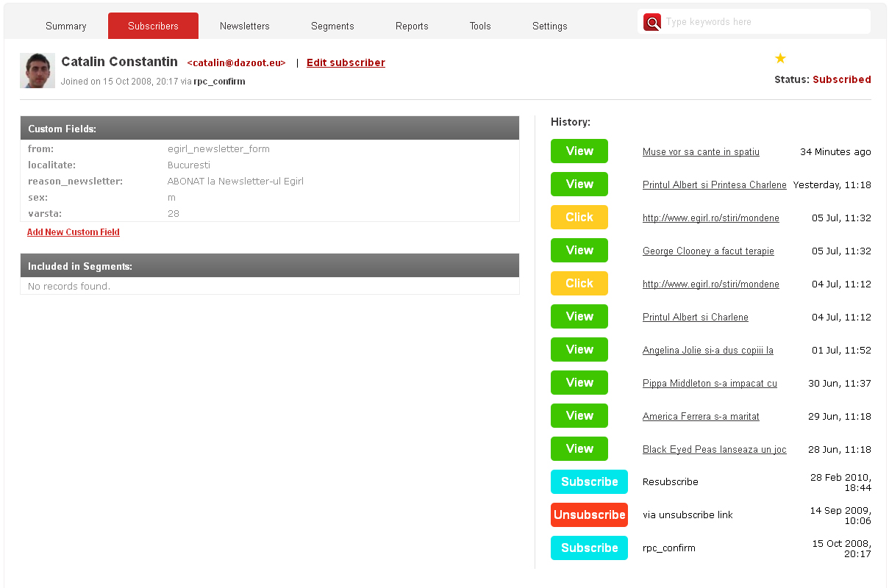Select the Tools tab
Viewport: 889px width, 588px height.
(x=480, y=26)
